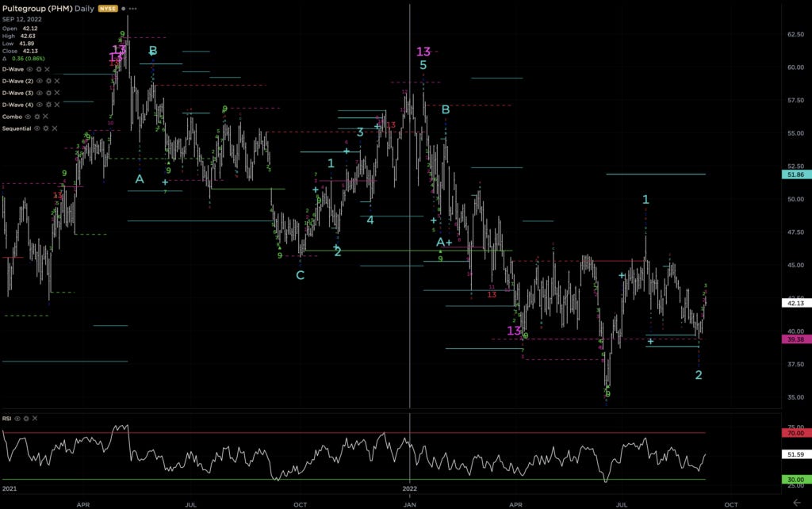Click the 62.50 price scale label
Viewport: 812px width, 509px height.
click(x=795, y=34)
